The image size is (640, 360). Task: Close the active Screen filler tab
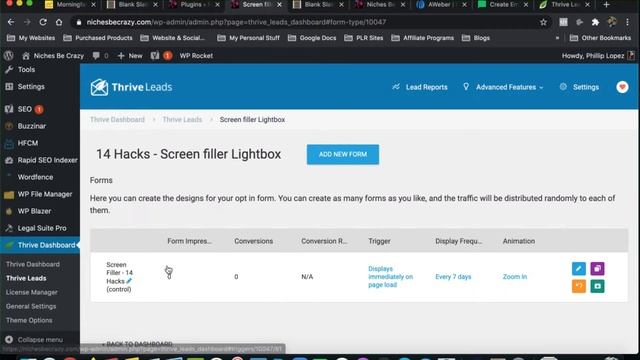click(279, 4)
